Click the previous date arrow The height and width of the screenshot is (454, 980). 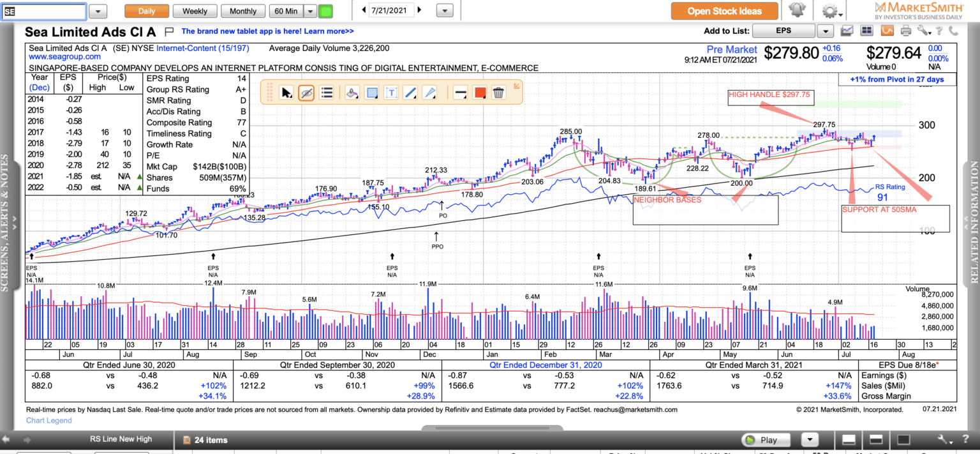364,10
